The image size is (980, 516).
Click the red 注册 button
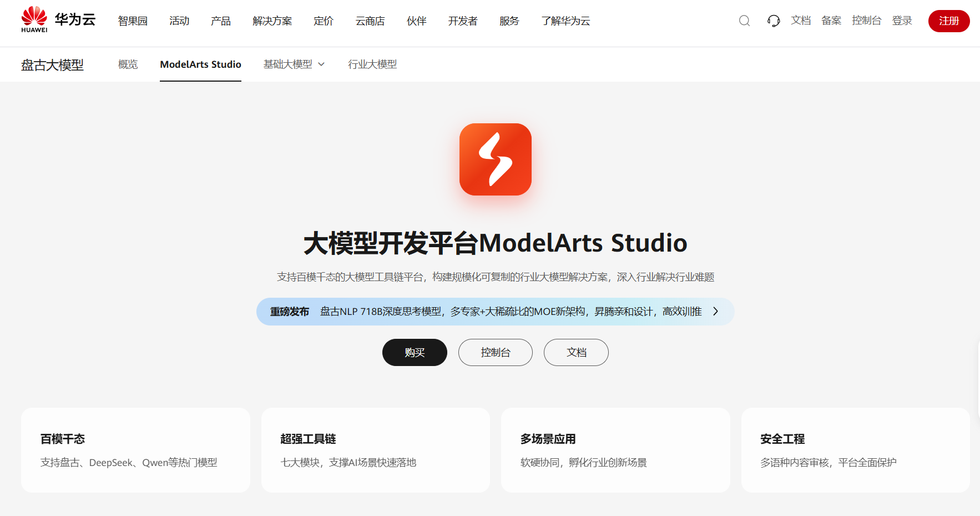pyautogui.click(x=949, y=21)
